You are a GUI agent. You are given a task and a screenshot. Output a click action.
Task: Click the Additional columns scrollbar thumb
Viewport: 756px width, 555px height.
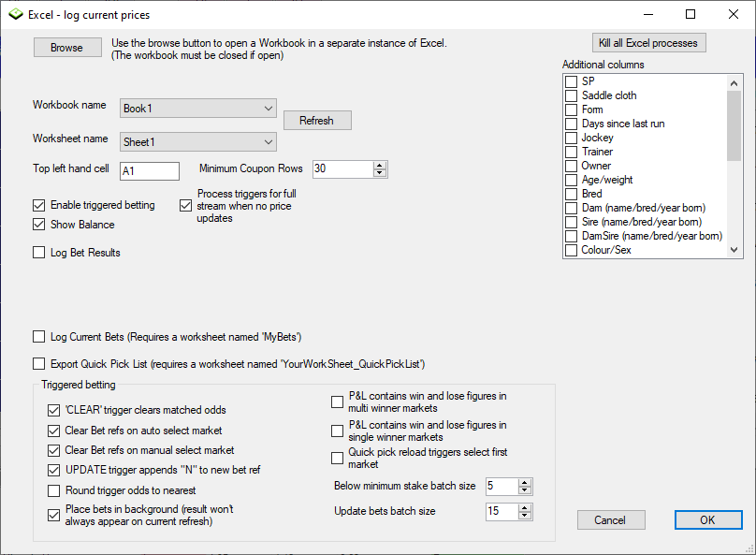pos(734,125)
